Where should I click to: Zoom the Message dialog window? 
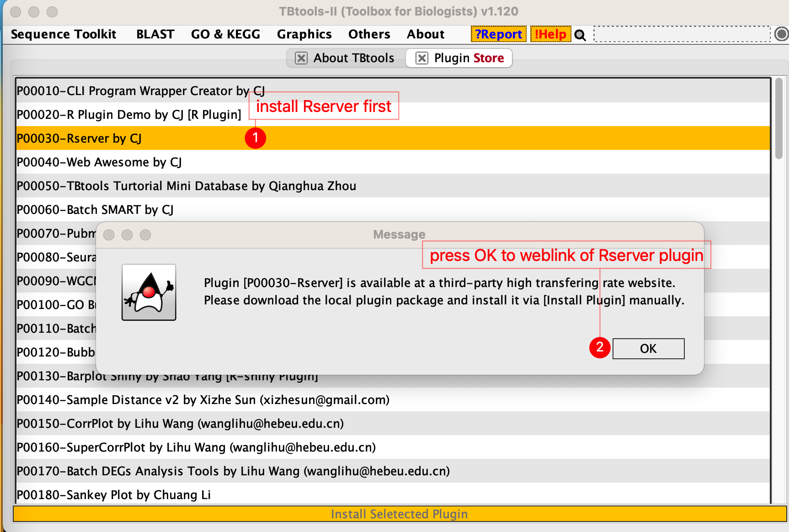tap(145, 235)
